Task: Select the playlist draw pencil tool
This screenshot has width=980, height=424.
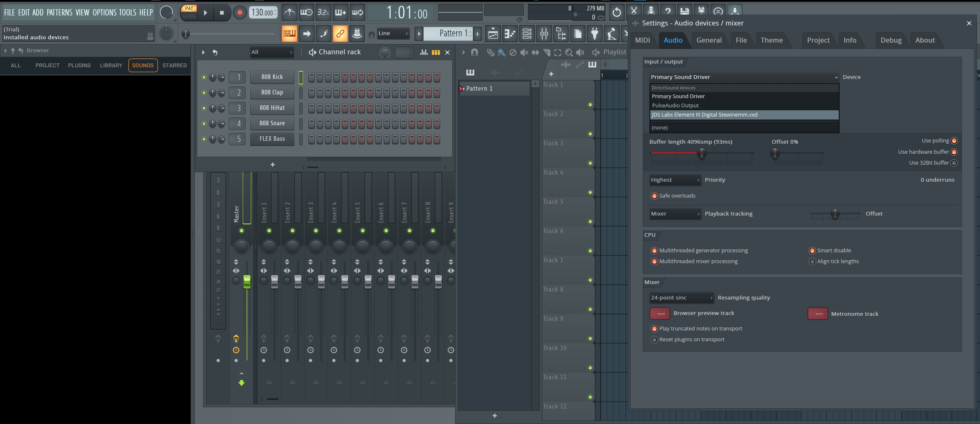Action: coord(491,52)
